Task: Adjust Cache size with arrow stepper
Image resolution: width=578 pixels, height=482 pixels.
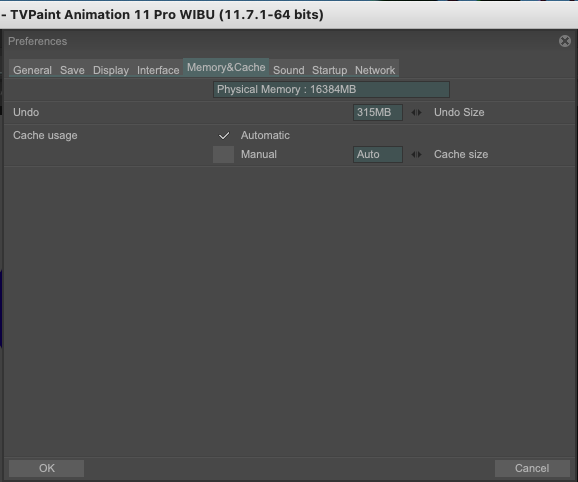Action: coord(416,154)
